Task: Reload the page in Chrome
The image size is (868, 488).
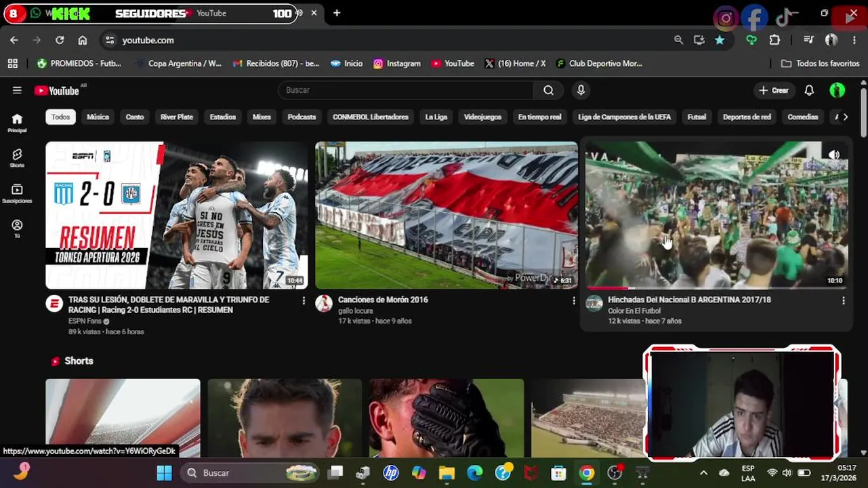Action: coord(60,40)
